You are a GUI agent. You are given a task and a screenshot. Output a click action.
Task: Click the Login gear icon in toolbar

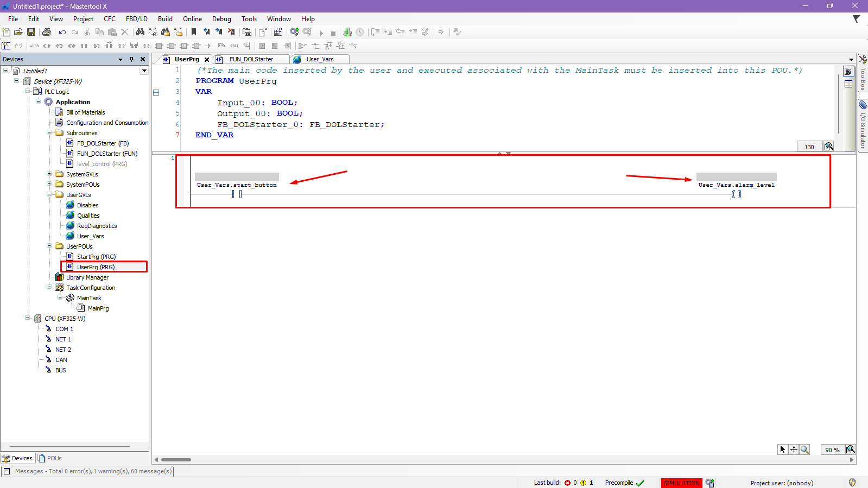pos(294,32)
